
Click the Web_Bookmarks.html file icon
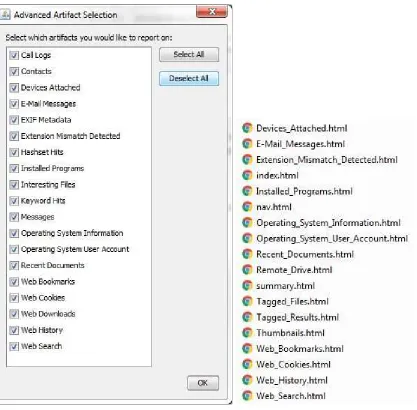[x=247, y=349]
